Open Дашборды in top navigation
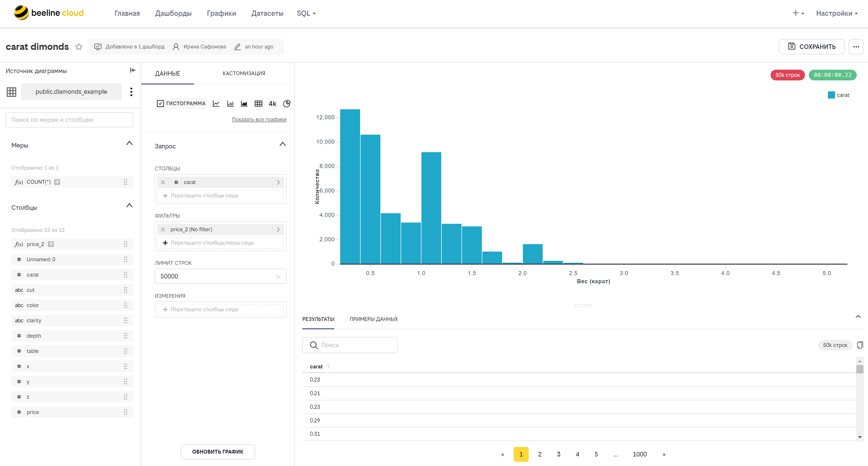The height and width of the screenshot is (466, 868). [x=173, y=13]
